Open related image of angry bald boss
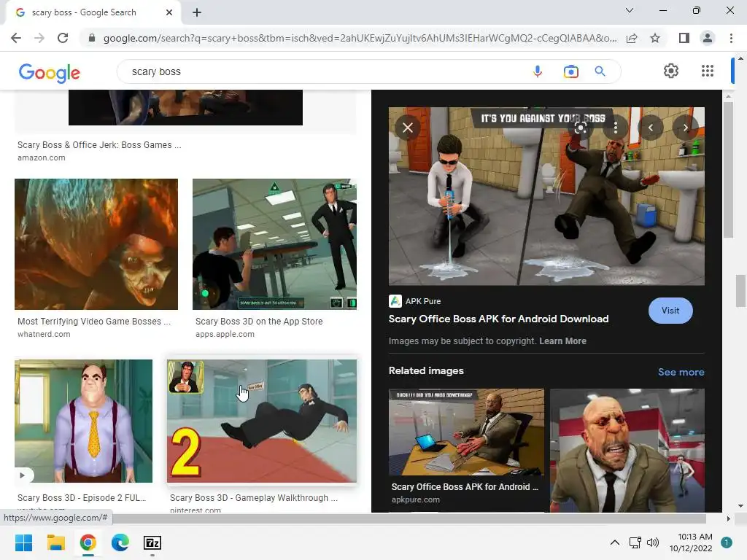747x560 pixels. point(627,451)
